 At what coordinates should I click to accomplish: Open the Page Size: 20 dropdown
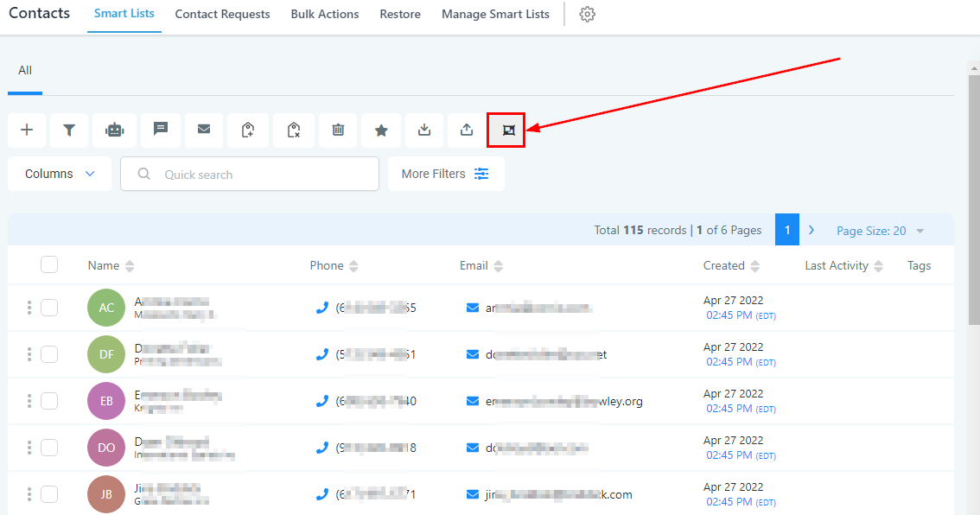pyautogui.click(x=880, y=231)
